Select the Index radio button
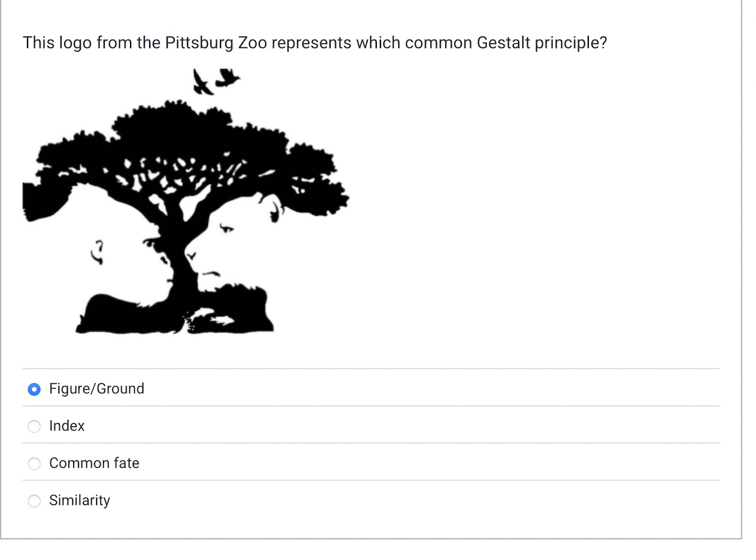Viewport: 756px width, 560px height. tap(34, 426)
